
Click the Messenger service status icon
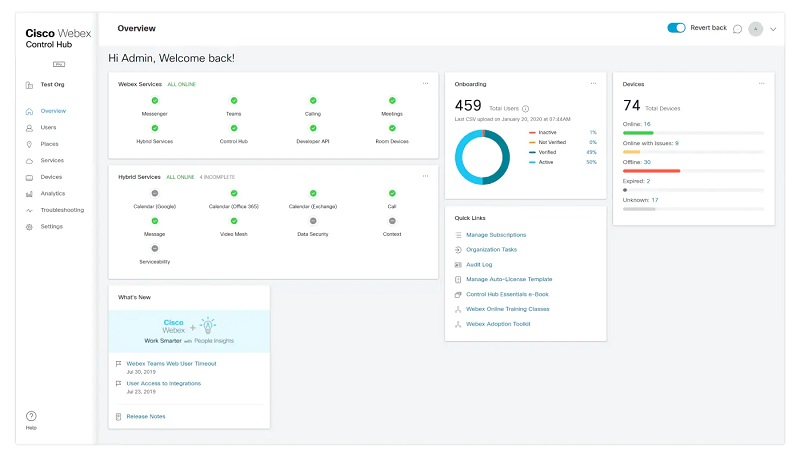click(155, 100)
